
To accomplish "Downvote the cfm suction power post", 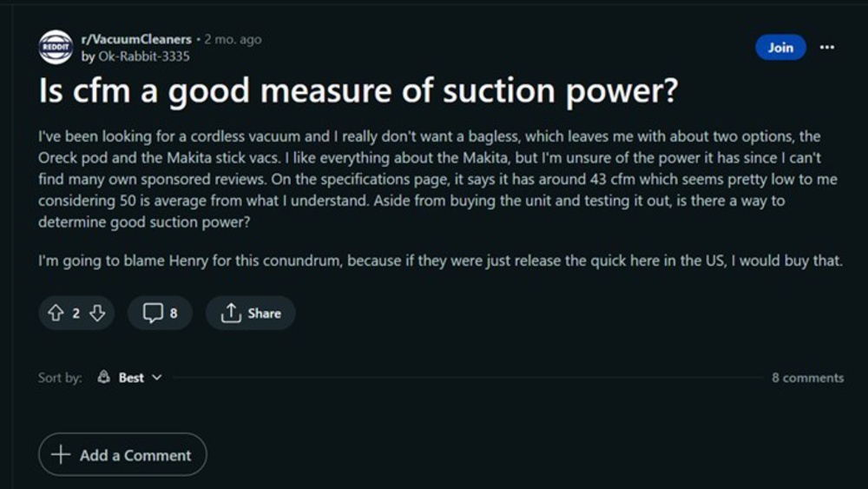I will (97, 313).
